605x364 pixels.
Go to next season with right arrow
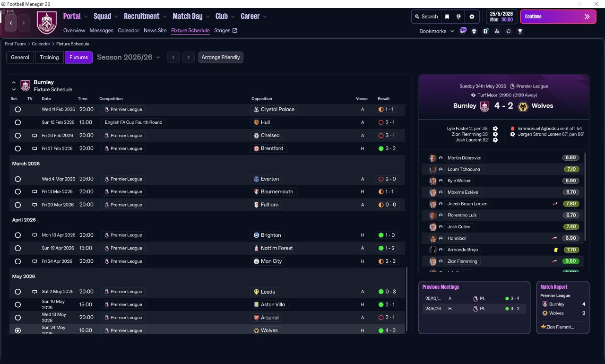[x=189, y=57]
